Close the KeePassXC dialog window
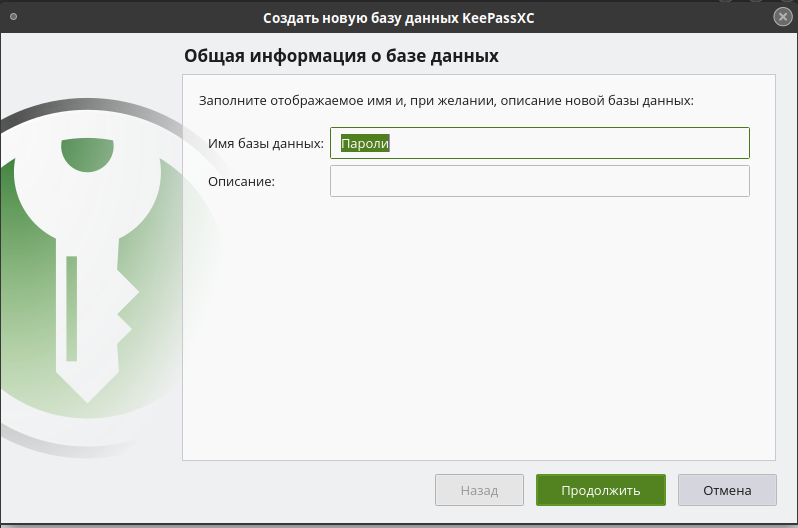The image size is (798, 528). click(x=782, y=17)
